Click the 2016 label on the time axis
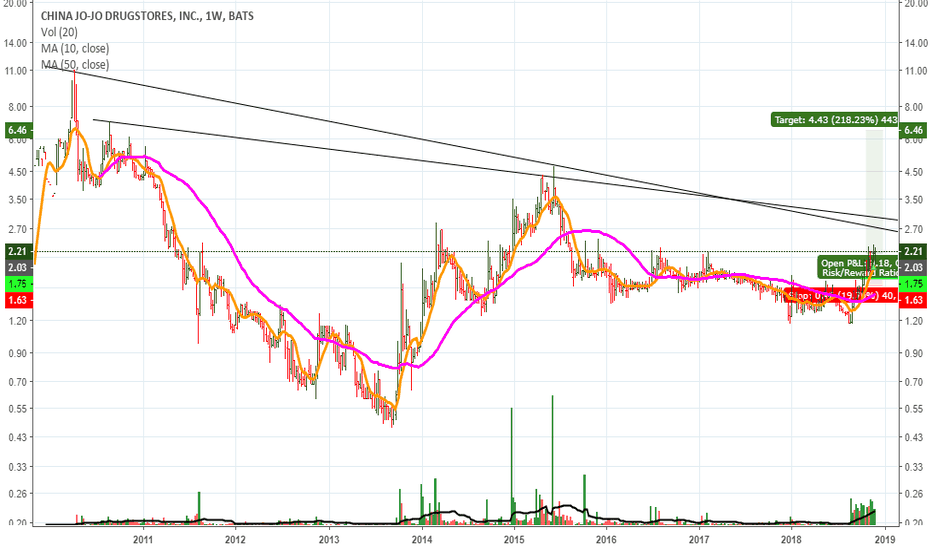The image size is (932, 550). pos(606,540)
